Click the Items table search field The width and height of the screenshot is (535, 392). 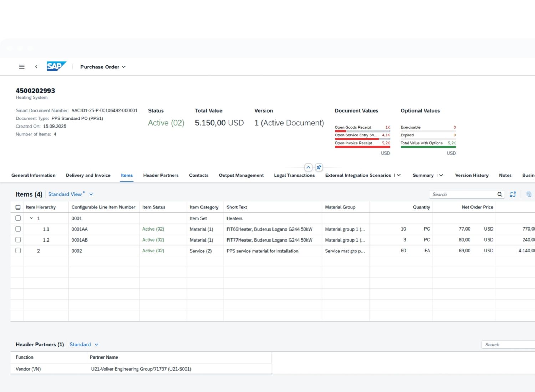[x=462, y=194]
